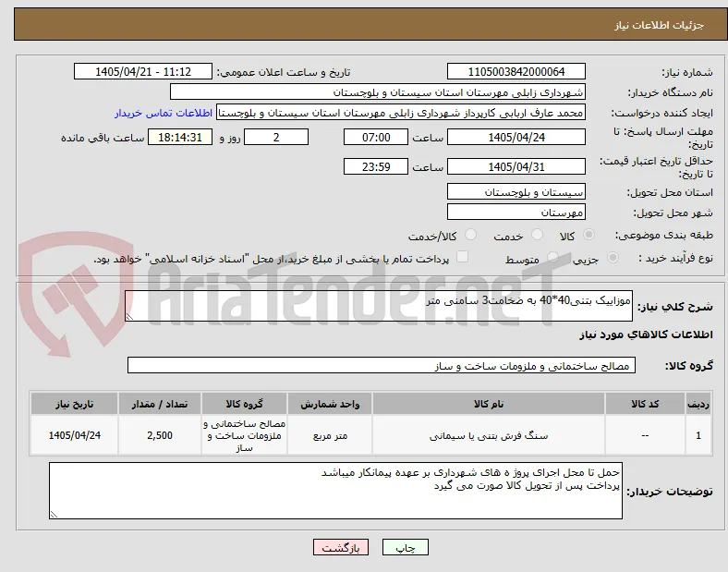
Task: Click the remaining time field 18:14:31
Action: coord(180,137)
